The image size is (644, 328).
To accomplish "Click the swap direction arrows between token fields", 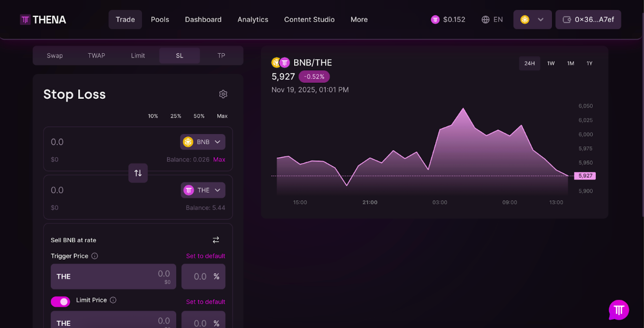I will coord(138,173).
